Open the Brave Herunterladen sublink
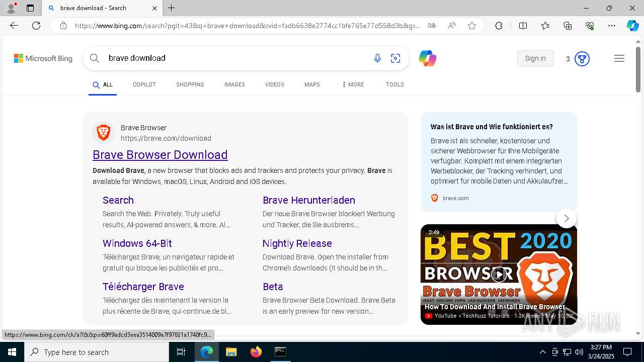Screen dimensions: 644x362 pos(309,200)
